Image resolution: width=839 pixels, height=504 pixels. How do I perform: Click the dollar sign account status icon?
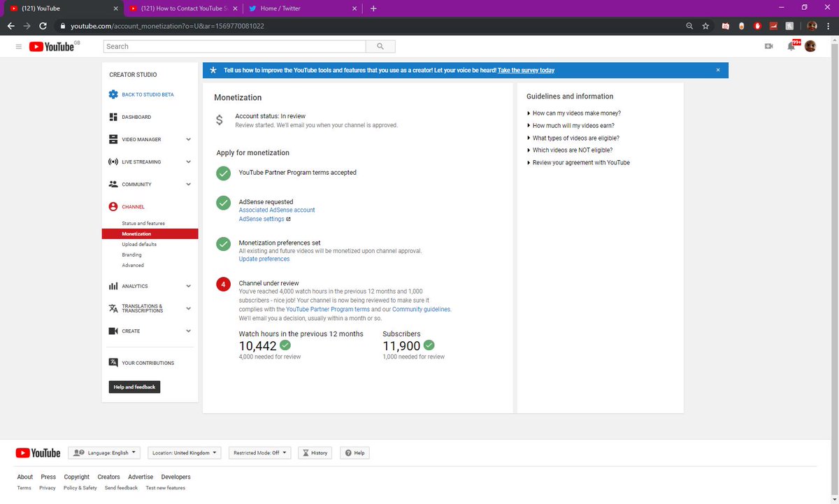220,120
